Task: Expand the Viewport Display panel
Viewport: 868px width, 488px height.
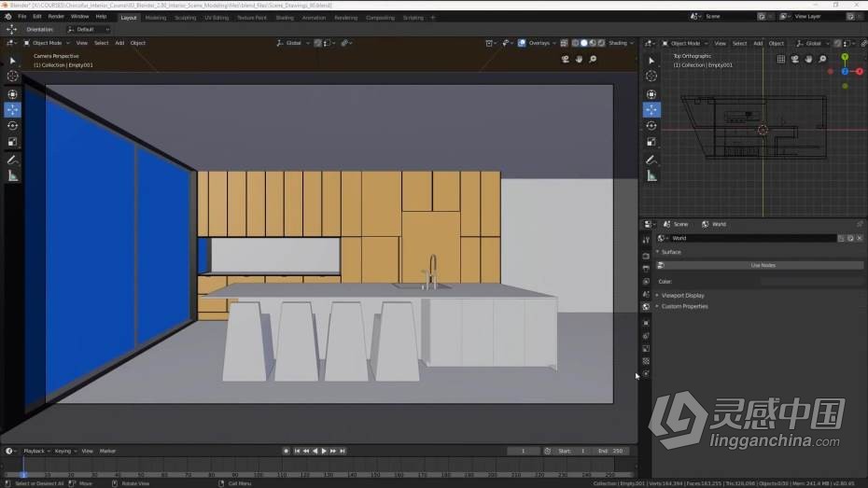Action: [682, 296]
